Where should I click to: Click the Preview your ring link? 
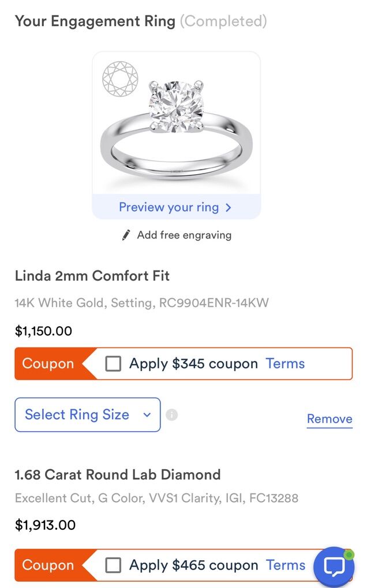168,208
